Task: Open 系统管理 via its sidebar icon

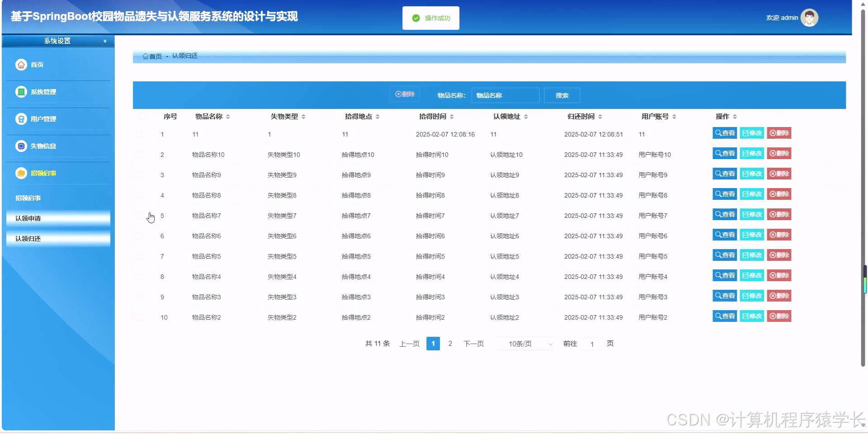Action: tap(21, 92)
